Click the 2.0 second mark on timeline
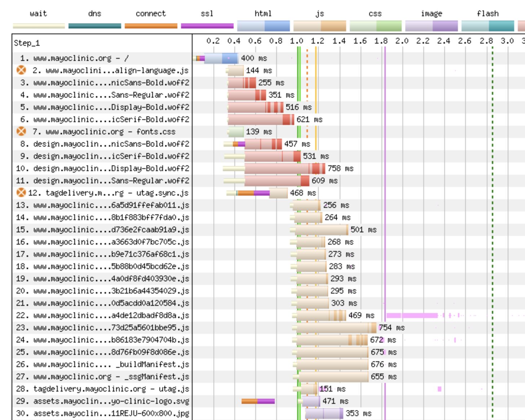 click(x=402, y=41)
